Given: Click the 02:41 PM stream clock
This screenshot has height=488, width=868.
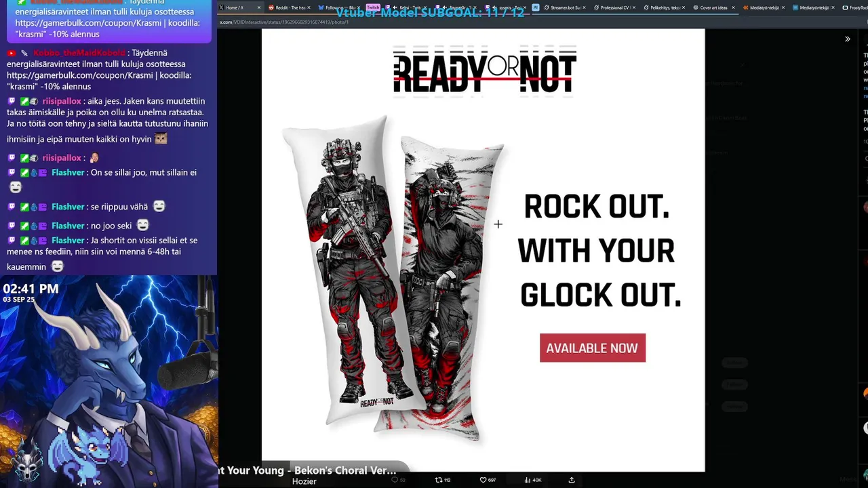Looking at the screenshot, I should pos(31,289).
